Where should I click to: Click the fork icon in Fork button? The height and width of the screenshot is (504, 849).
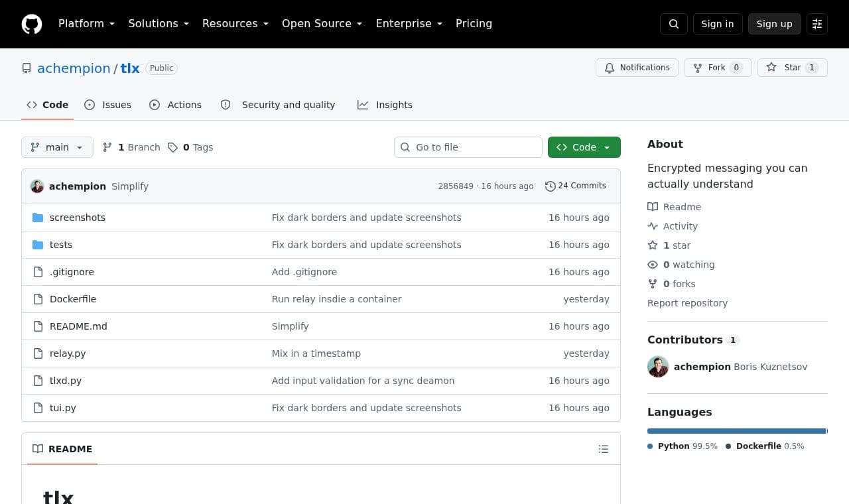pyautogui.click(x=698, y=68)
